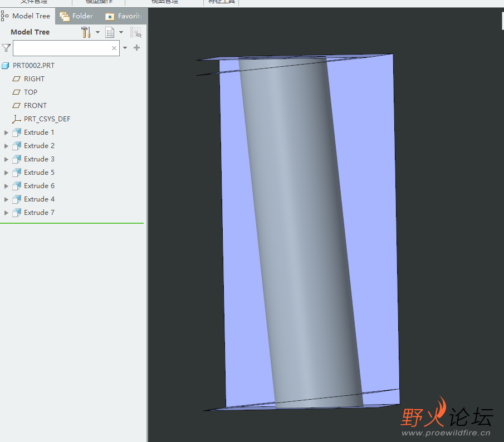Image resolution: width=504 pixels, height=442 pixels.
Task: Select the Extrude 1 label
Action: [39, 132]
